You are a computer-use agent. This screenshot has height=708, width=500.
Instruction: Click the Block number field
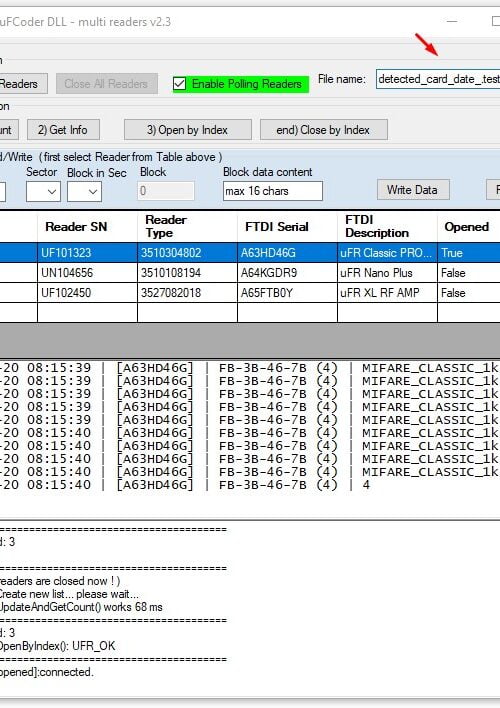tap(166, 191)
